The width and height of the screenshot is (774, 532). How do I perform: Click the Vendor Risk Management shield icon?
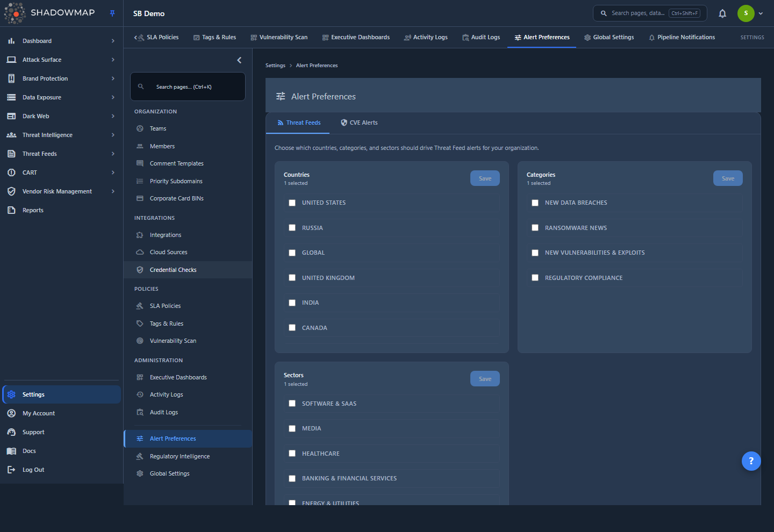click(11, 191)
